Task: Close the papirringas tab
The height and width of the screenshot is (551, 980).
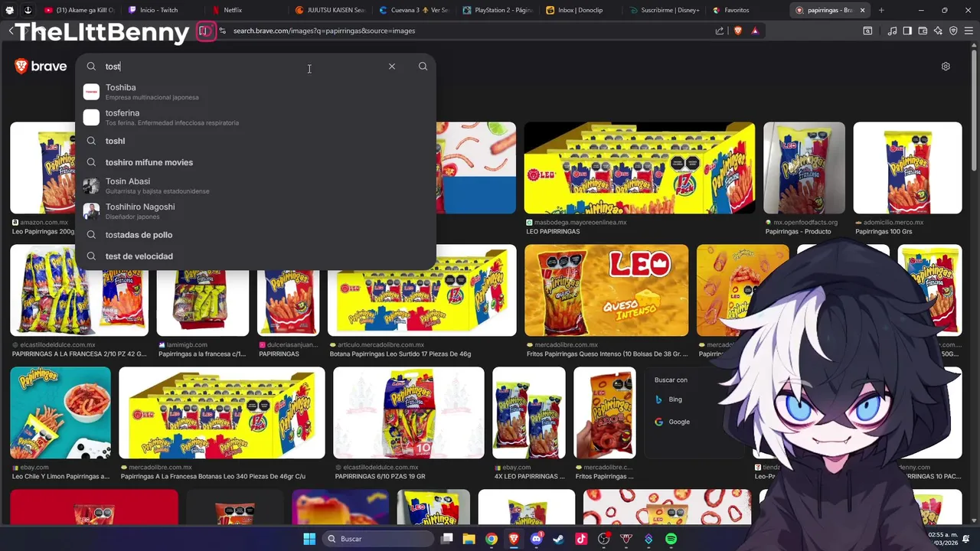Action: tap(863, 10)
